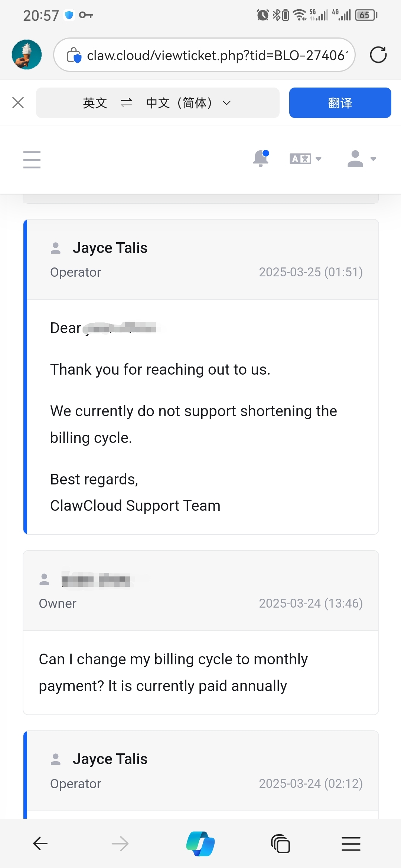Open the notifications bell
This screenshot has width=401, height=868.
261,159
